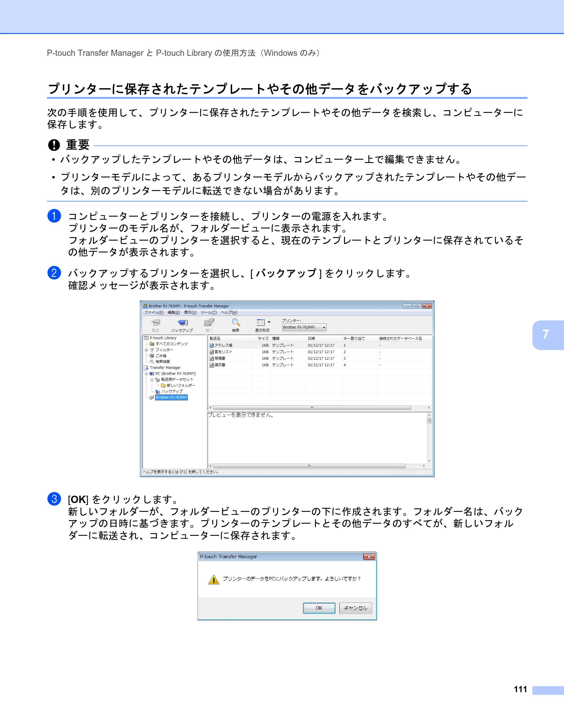Open the 編集(E) menu
This screenshot has width=564, height=728.
(x=174, y=312)
